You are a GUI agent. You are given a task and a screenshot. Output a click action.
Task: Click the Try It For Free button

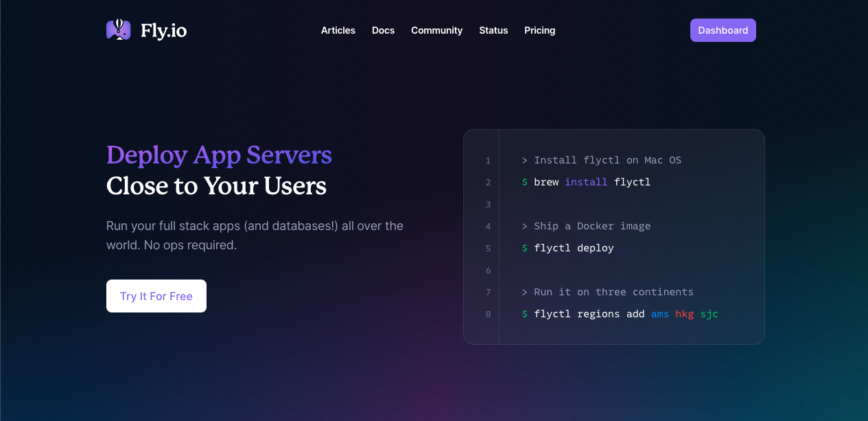tap(156, 295)
